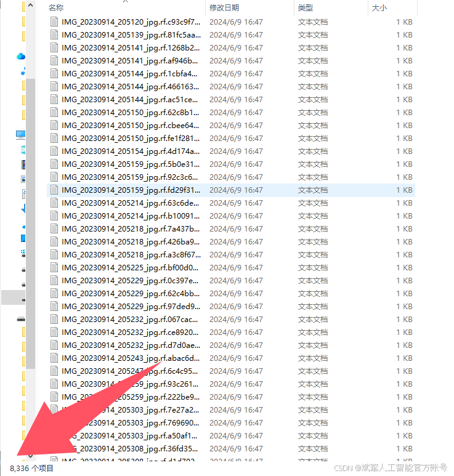Image resolution: width=454 pixels, height=476 pixels.
Task: Click file icon of 205225_jpg.rf.bf00d0
Action: (x=54, y=267)
